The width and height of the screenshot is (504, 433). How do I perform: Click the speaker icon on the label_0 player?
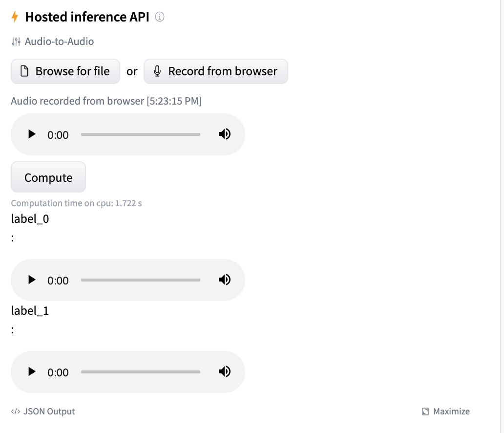point(224,280)
